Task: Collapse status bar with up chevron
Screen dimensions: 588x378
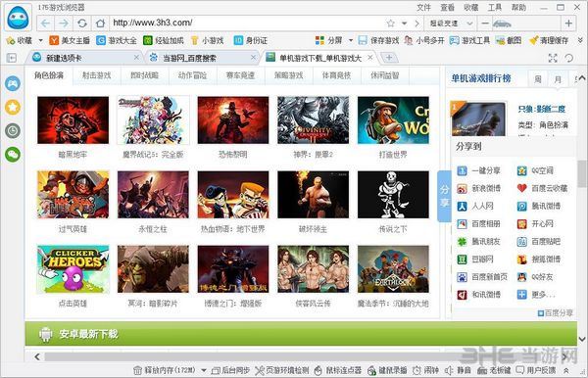Action: tap(566, 370)
